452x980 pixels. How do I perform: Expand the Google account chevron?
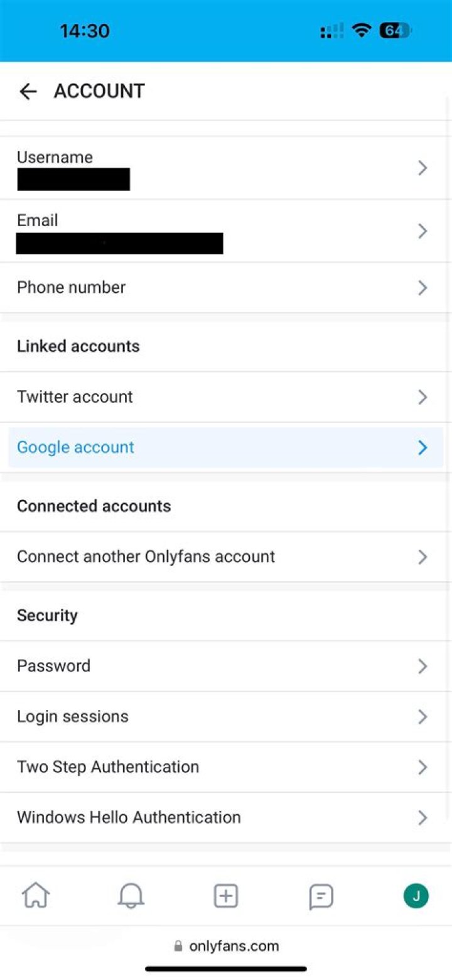coord(422,447)
